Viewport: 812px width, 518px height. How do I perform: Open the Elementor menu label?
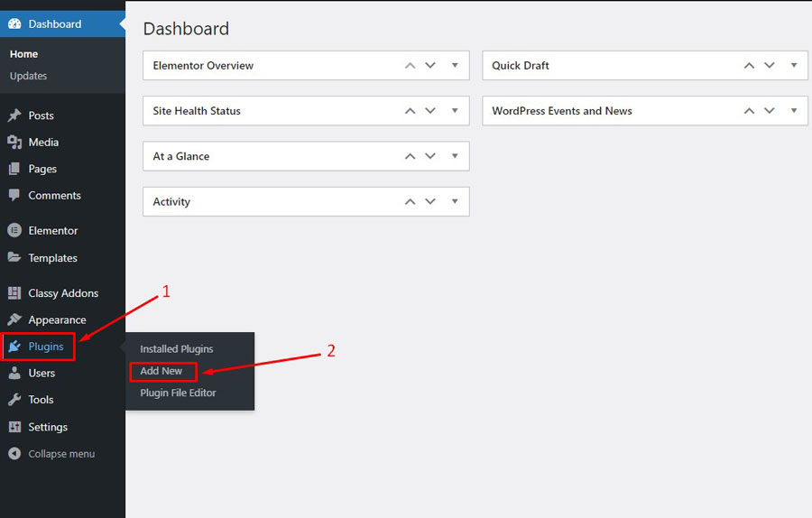(x=53, y=230)
